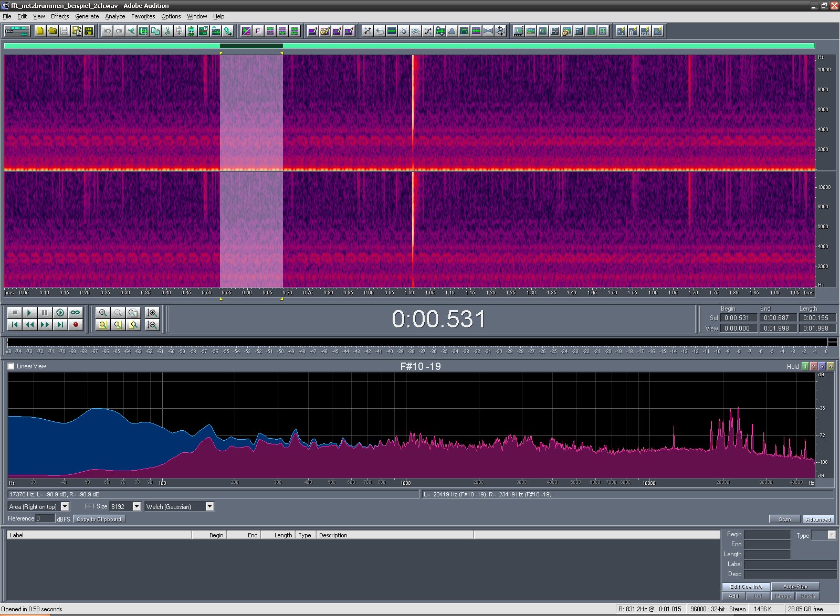This screenshot has height=616, width=840.
Task: Click the Undo arrow in toolbar
Action: point(107,31)
